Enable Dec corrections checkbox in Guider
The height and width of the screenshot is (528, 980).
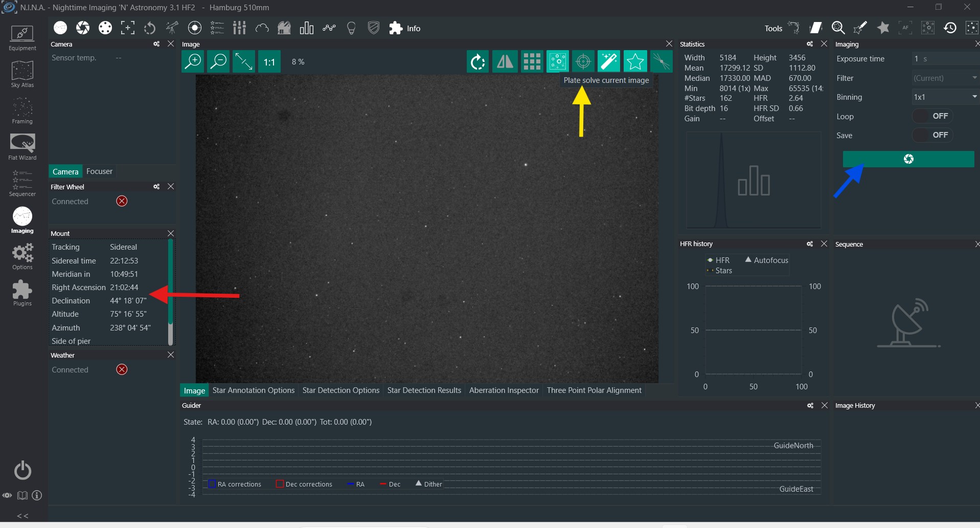(x=280, y=484)
